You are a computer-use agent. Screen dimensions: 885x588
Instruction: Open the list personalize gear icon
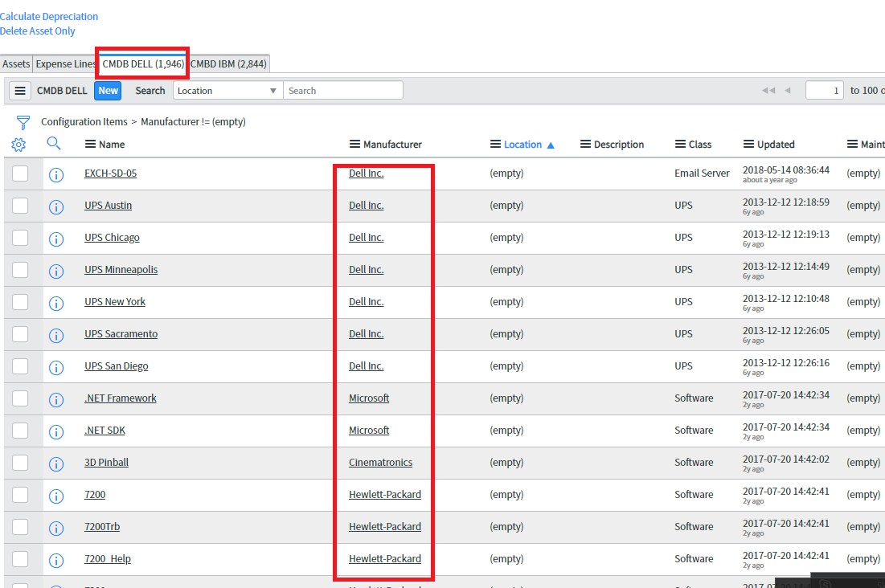click(18, 145)
